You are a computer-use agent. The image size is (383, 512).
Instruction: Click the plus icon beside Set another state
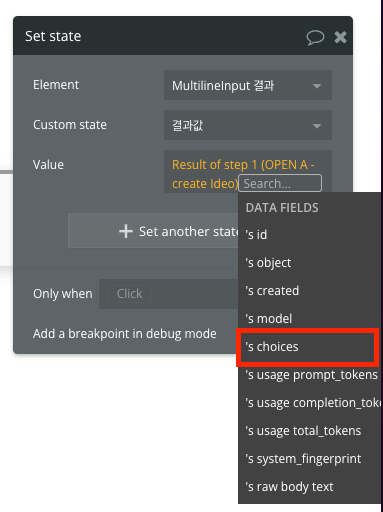pos(126,231)
